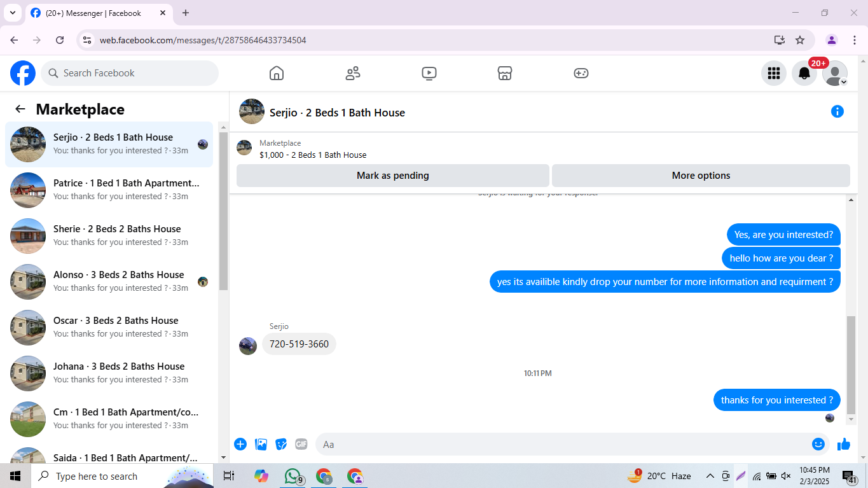Open the Chrome three-dot menu
The width and height of the screenshot is (868, 488).
pos(854,40)
